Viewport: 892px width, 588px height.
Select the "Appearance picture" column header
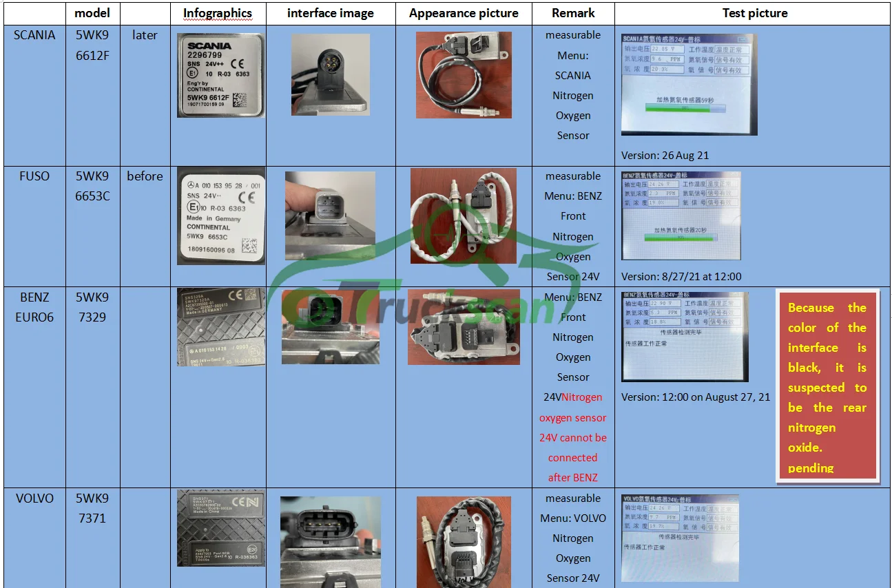(464, 13)
